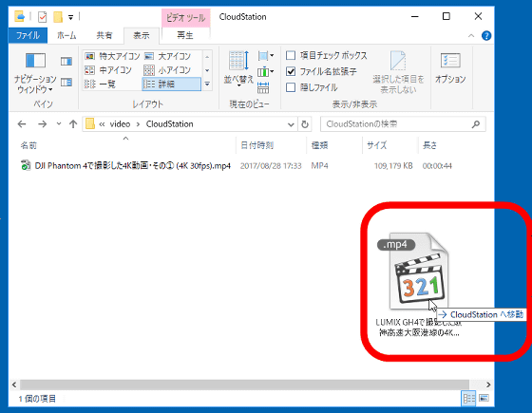This screenshot has width=532, height=413.
Task: Open the Navigation pane dropdown button
Action: pos(35,73)
